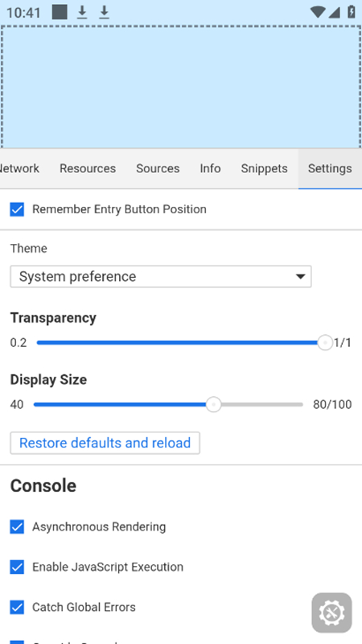The width and height of the screenshot is (362, 644).
Task: Toggle Enable JavaScript Execution checkbox
Action: click(17, 567)
